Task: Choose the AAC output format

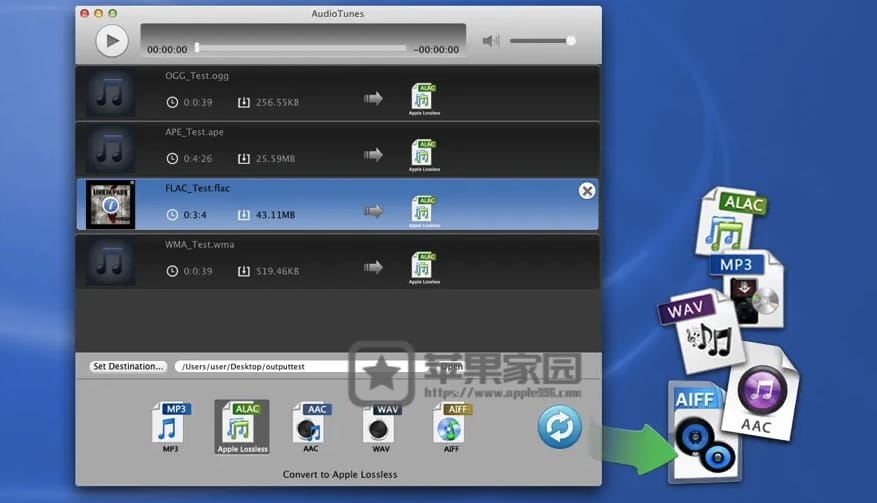Action: (x=312, y=427)
